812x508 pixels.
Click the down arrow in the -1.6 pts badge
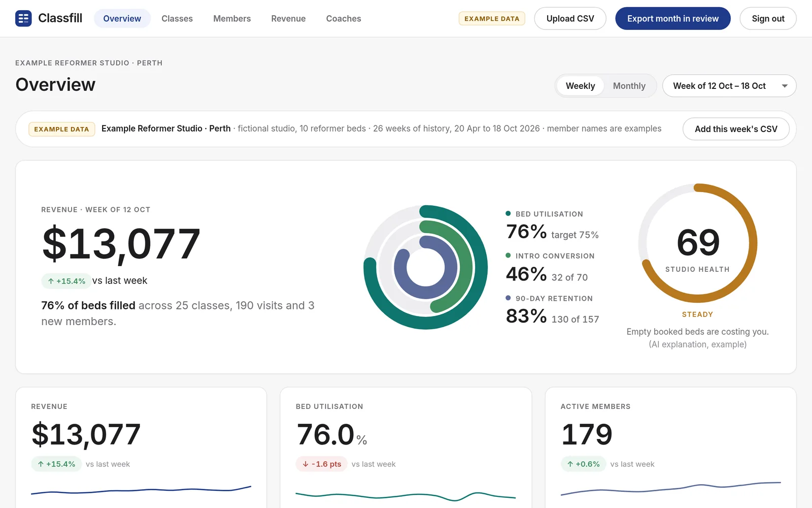(x=306, y=464)
